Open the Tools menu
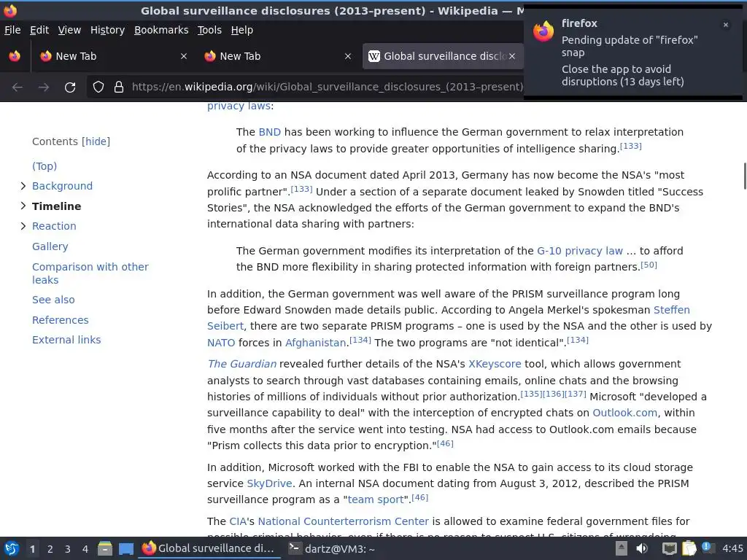 point(209,30)
